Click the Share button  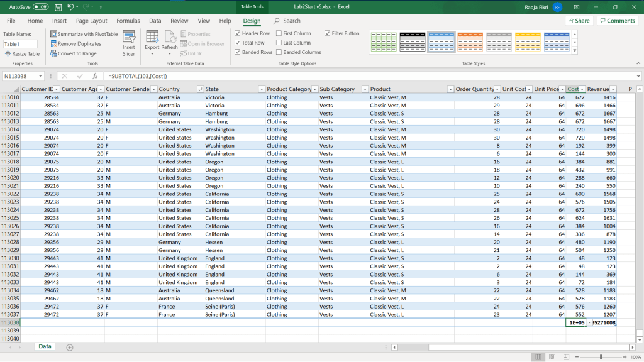[x=579, y=21]
